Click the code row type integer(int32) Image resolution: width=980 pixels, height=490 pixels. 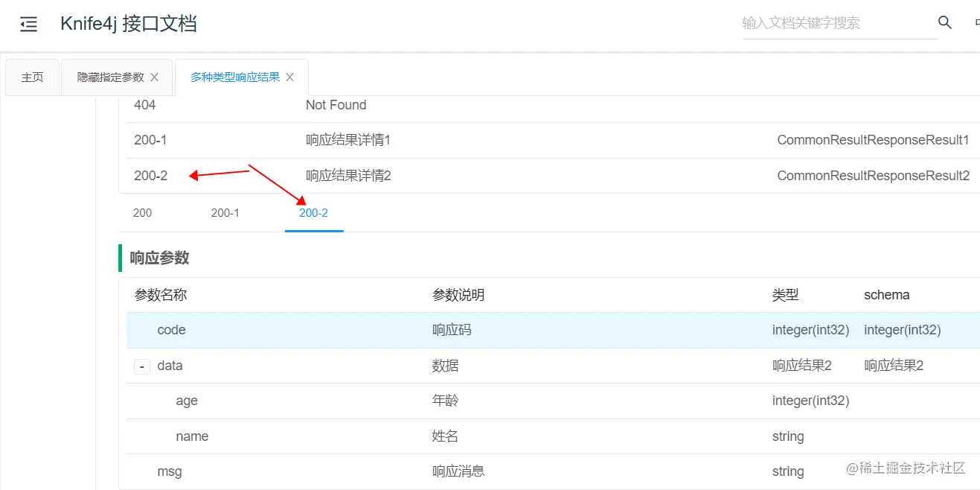[811, 330]
